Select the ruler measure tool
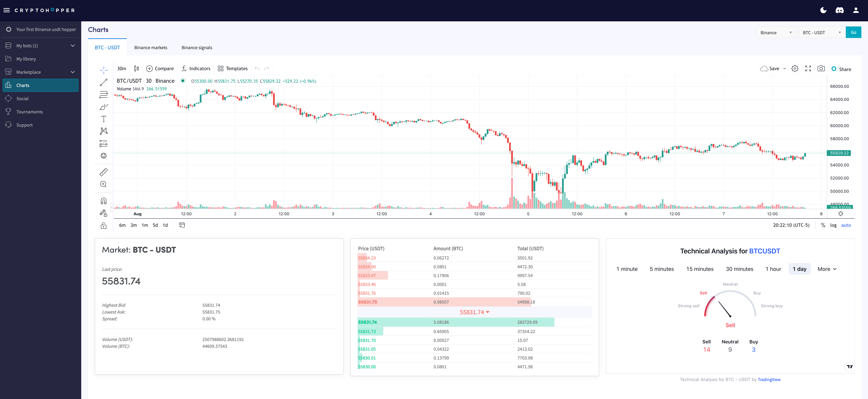The height and width of the screenshot is (399, 868). coord(103,172)
